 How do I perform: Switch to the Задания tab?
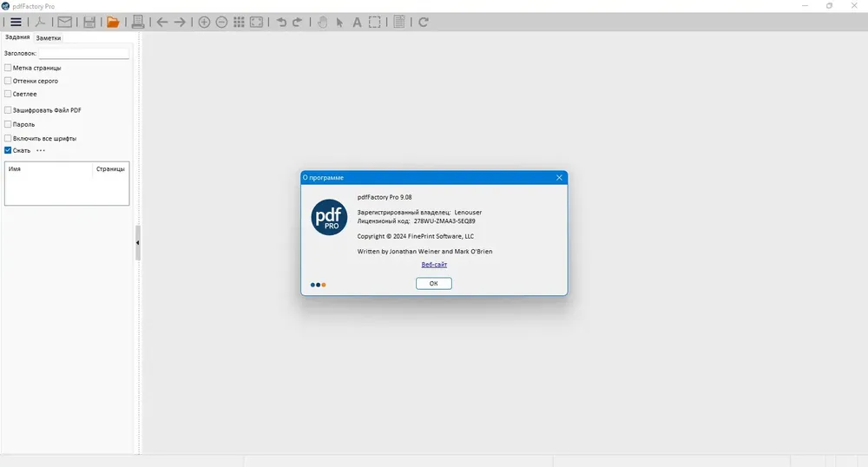[17, 37]
